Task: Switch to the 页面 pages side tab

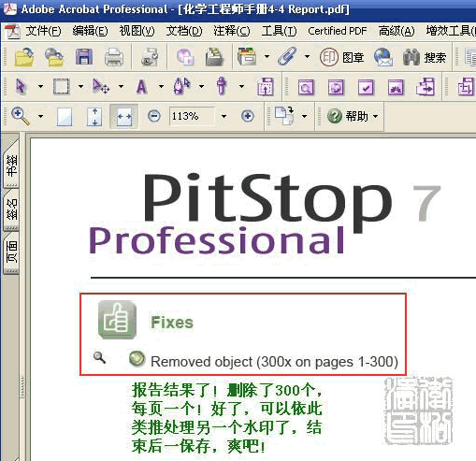Action: pyautogui.click(x=11, y=252)
